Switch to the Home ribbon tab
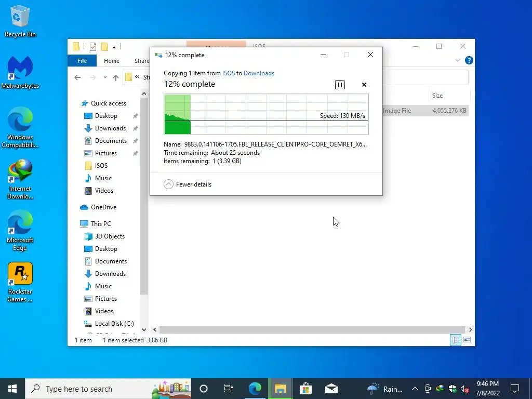Screen dimensions: 532x399 (112, 61)
